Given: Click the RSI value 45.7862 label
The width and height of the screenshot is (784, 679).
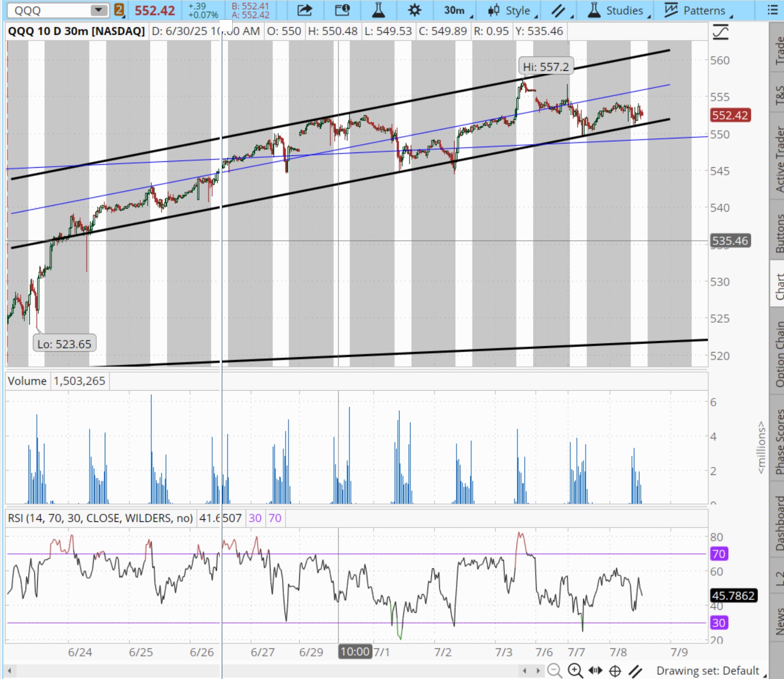Looking at the screenshot, I should pyautogui.click(x=733, y=596).
